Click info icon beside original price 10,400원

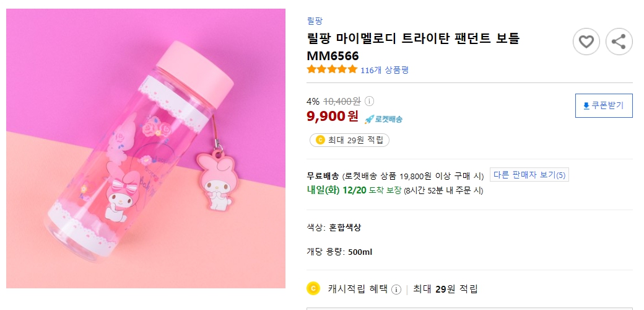pyautogui.click(x=369, y=101)
